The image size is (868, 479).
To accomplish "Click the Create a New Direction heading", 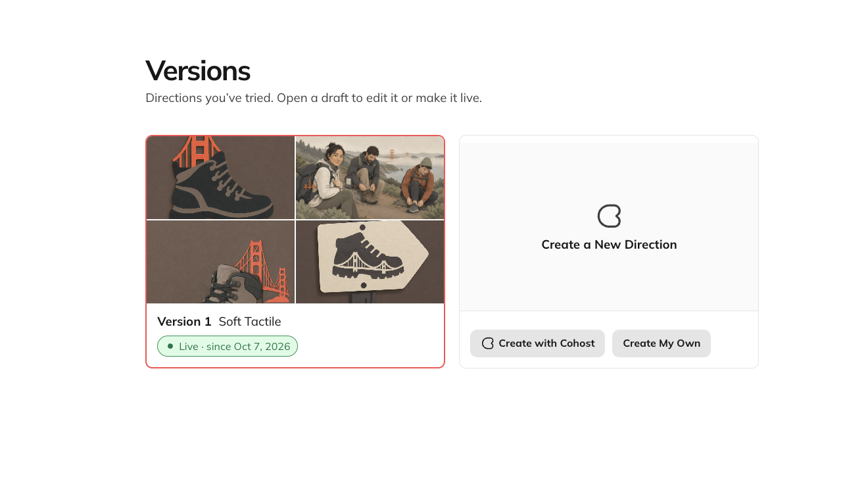I will coord(609,245).
